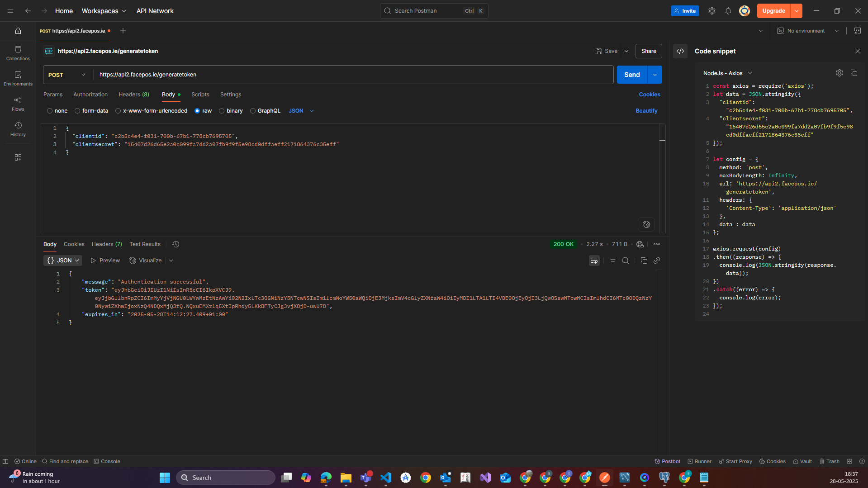Open the Test Results tab
The width and height of the screenshot is (868, 488).
point(145,244)
